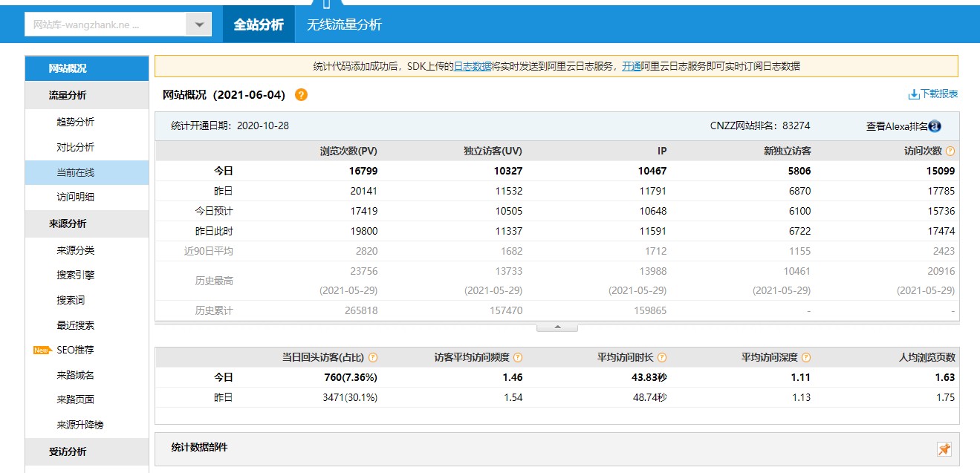Click the 近90日平均 row label
This screenshot has height=473, width=980.
(209, 251)
